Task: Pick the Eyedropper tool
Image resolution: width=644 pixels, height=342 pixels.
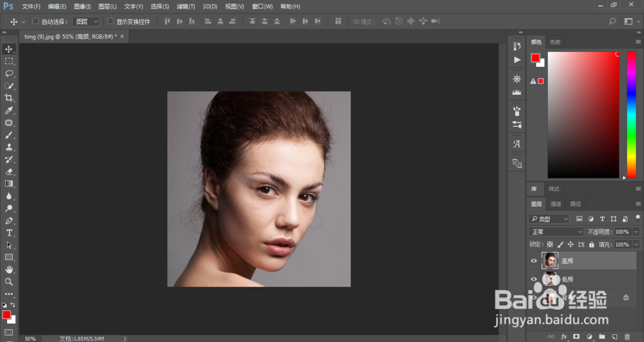Action: coord(9,111)
